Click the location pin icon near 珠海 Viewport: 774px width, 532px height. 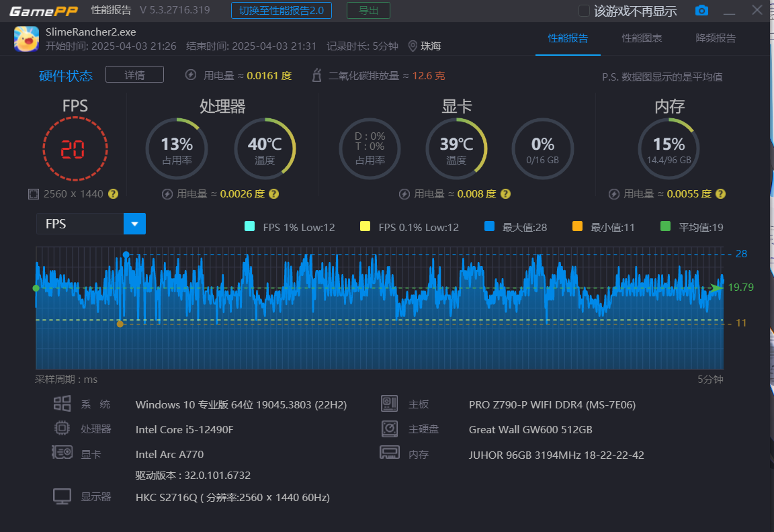click(x=413, y=46)
